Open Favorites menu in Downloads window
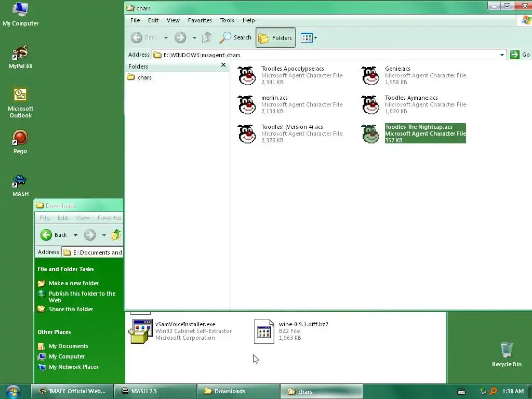 [109, 218]
